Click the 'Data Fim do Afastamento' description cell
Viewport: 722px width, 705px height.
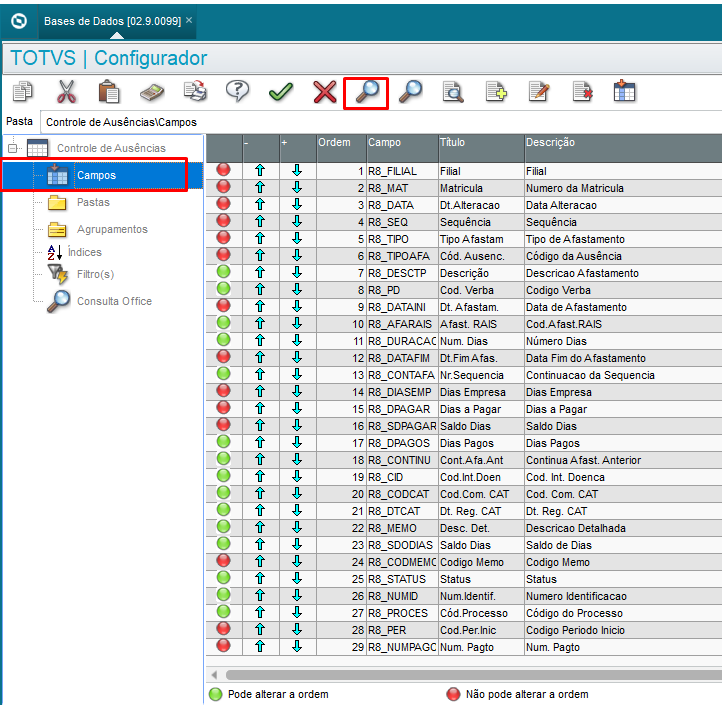(x=623, y=358)
